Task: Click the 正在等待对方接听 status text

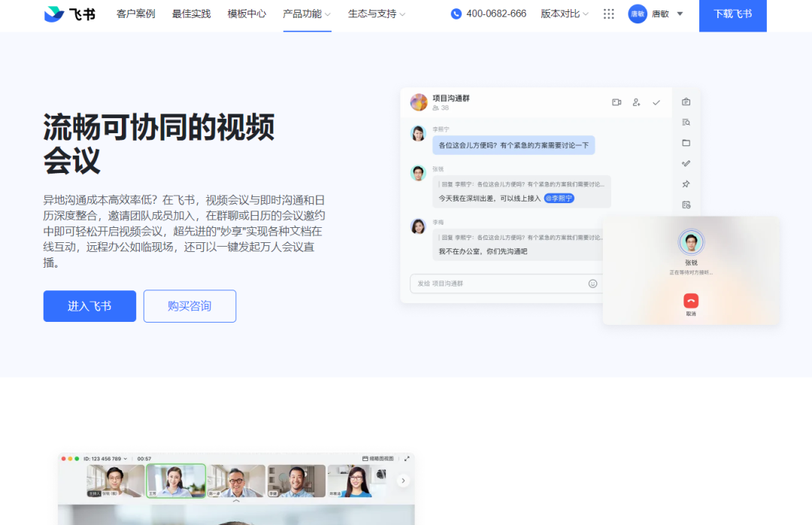Action: point(692,272)
